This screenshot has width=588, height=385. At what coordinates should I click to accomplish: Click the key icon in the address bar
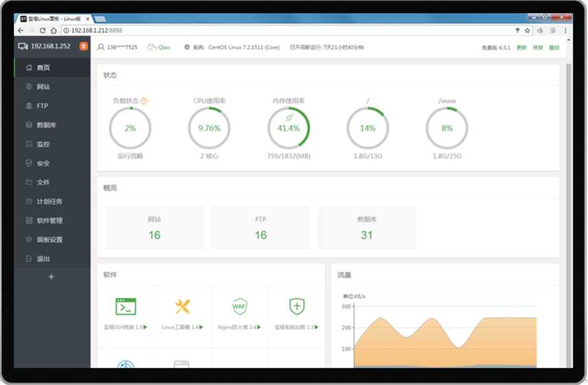pos(517,30)
